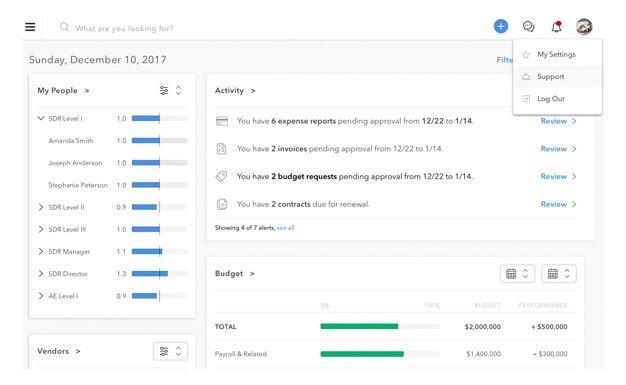Open the chat messages icon
The image size is (626, 385).
pos(529,27)
